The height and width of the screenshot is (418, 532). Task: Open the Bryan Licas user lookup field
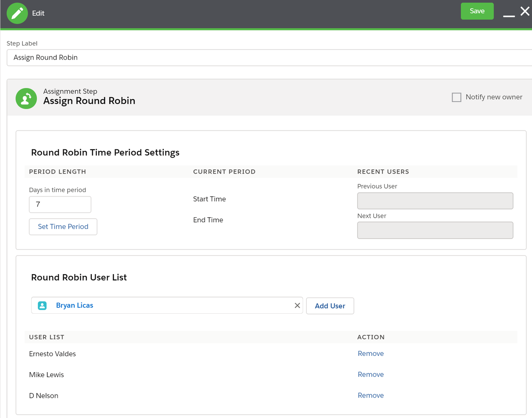pyautogui.click(x=188, y=306)
